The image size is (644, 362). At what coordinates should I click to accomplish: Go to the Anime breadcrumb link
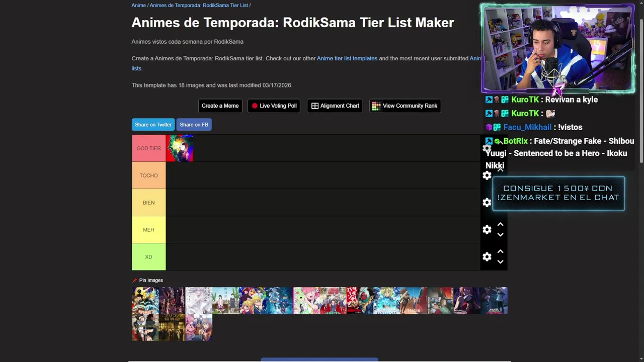[x=138, y=5]
